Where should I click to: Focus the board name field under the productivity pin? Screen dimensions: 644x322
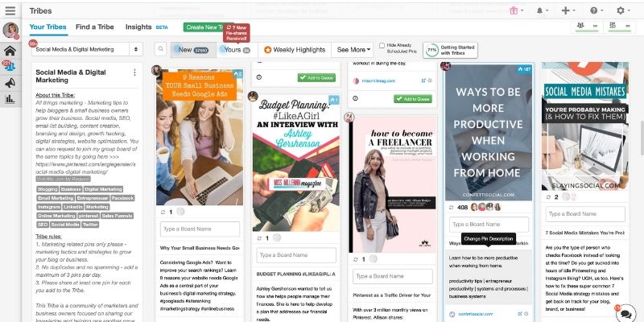489,225
